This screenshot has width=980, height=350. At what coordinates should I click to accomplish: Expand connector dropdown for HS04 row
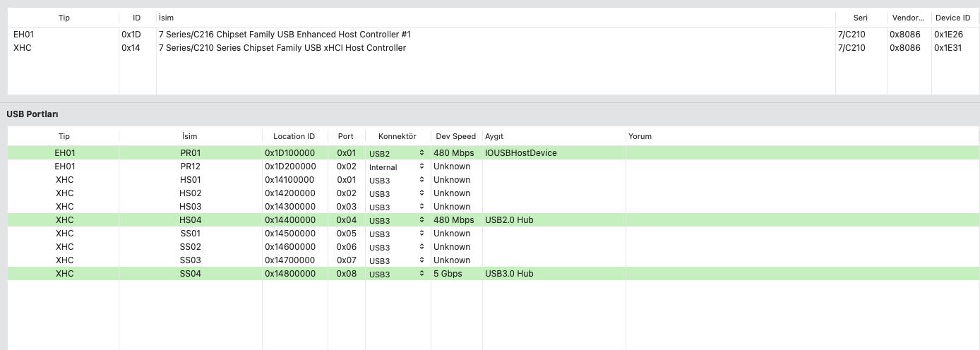[x=397, y=220]
